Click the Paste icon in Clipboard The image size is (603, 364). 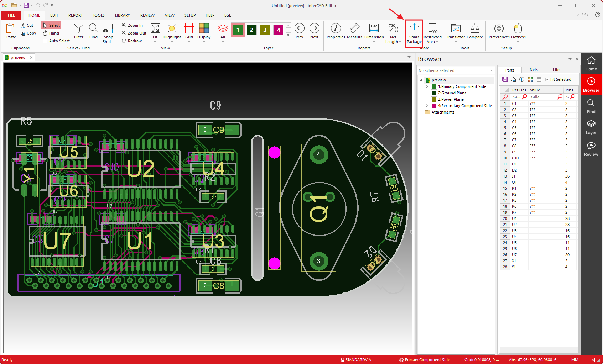(x=11, y=31)
